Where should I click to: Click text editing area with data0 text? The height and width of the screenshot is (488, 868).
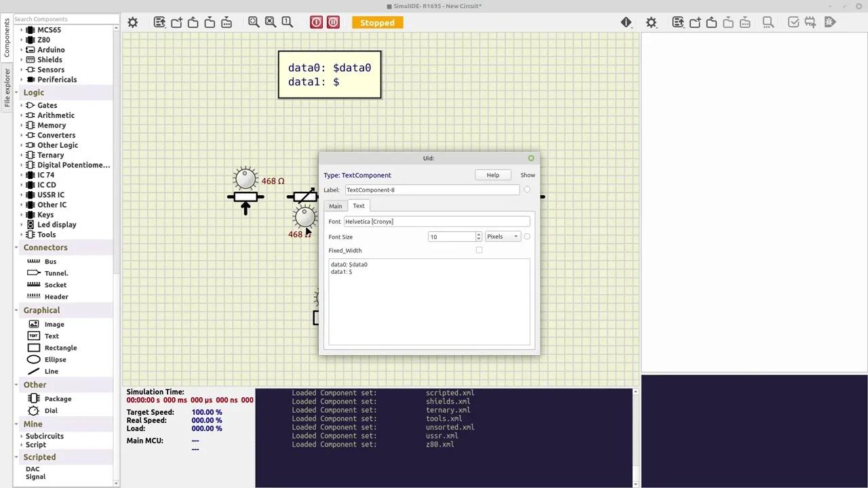(429, 302)
